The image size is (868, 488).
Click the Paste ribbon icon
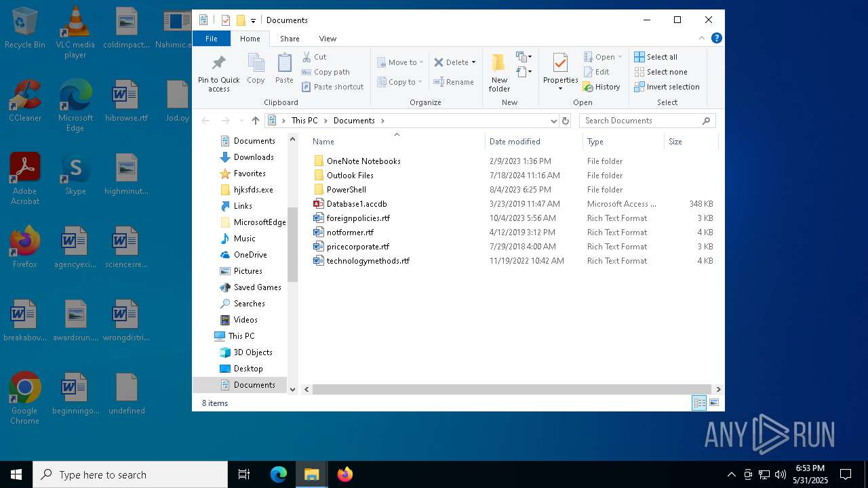284,69
